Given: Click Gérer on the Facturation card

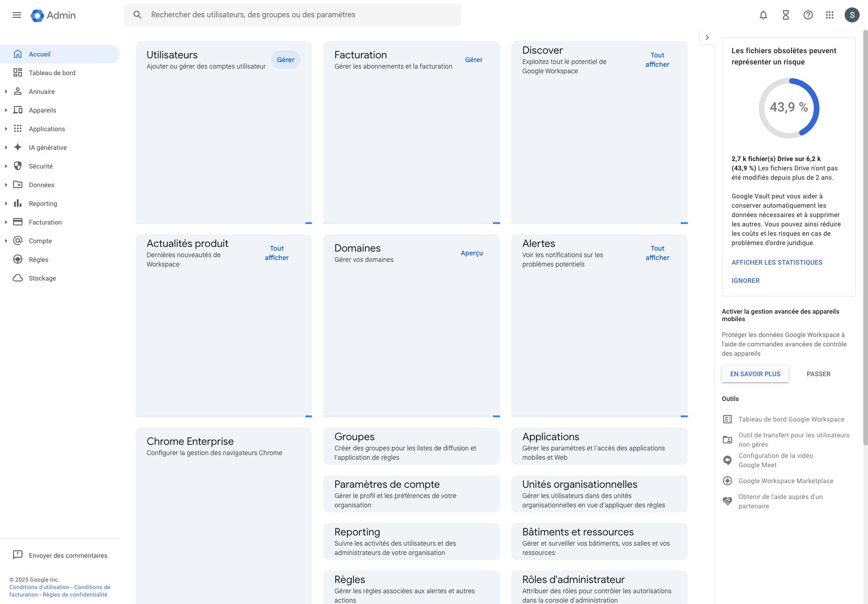Looking at the screenshot, I should click(474, 60).
